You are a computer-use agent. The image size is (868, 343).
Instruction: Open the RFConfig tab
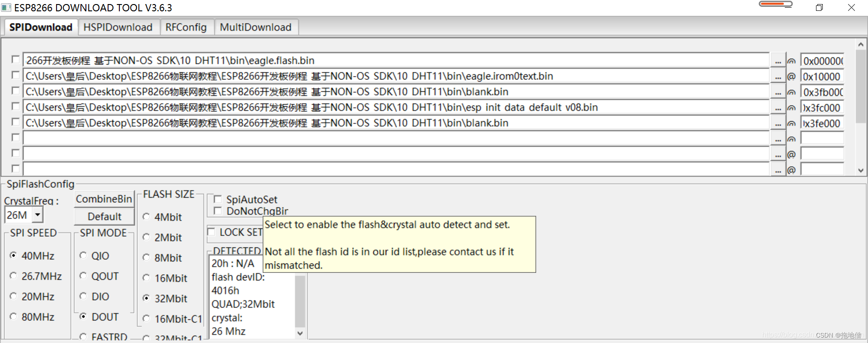(x=186, y=27)
